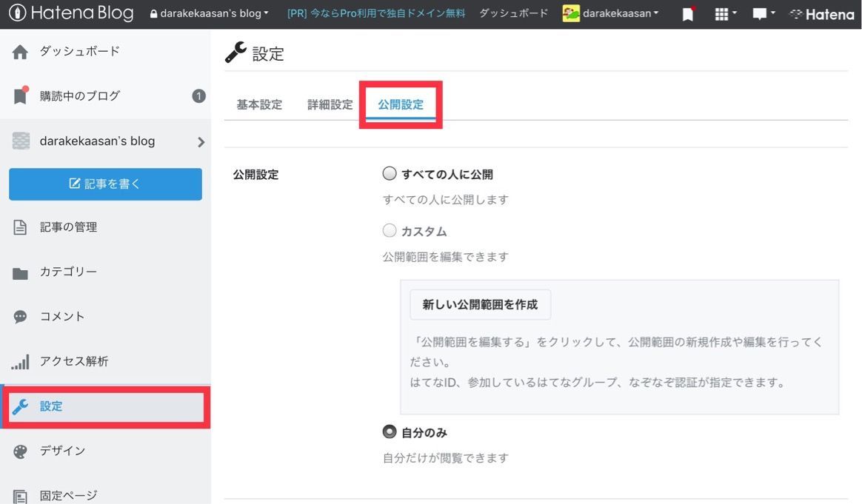The width and height of the screenshot is (862, 504).
Task: Click the Hatena Blog logo
Action: 72,13
